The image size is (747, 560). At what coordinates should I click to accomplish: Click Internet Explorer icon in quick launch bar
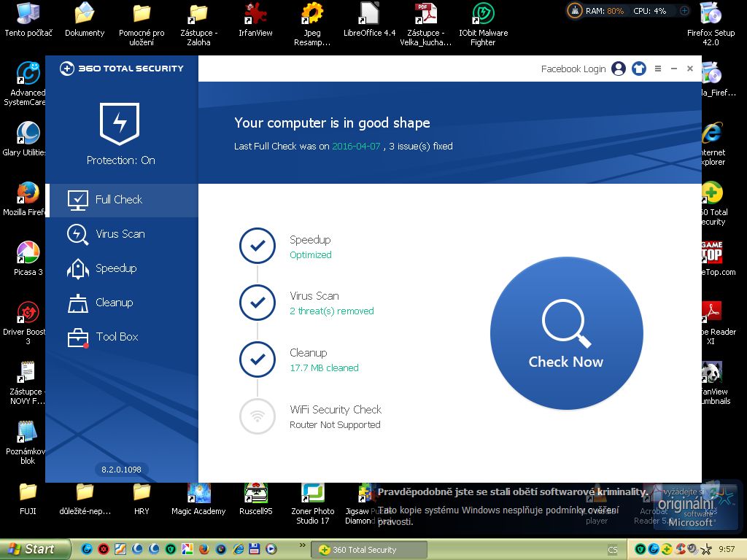(x=238, y=549)
